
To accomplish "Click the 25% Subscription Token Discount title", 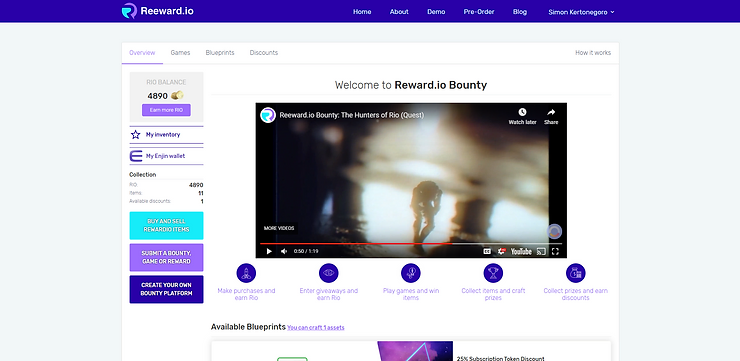I will 500,359.
